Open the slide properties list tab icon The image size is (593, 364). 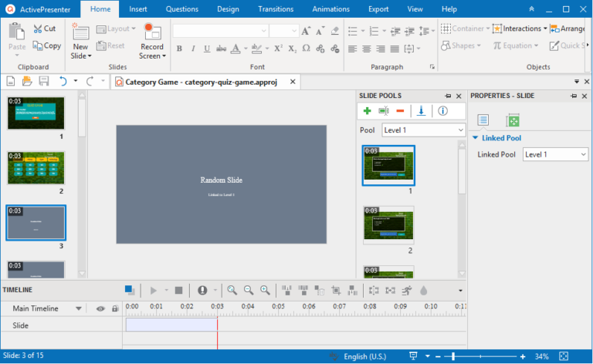pos(483,120)
